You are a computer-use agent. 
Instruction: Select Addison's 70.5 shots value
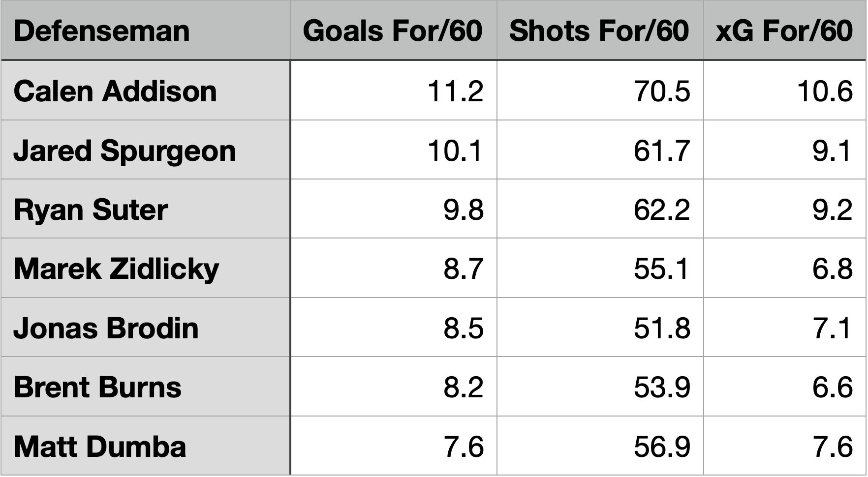pos(662,91)
